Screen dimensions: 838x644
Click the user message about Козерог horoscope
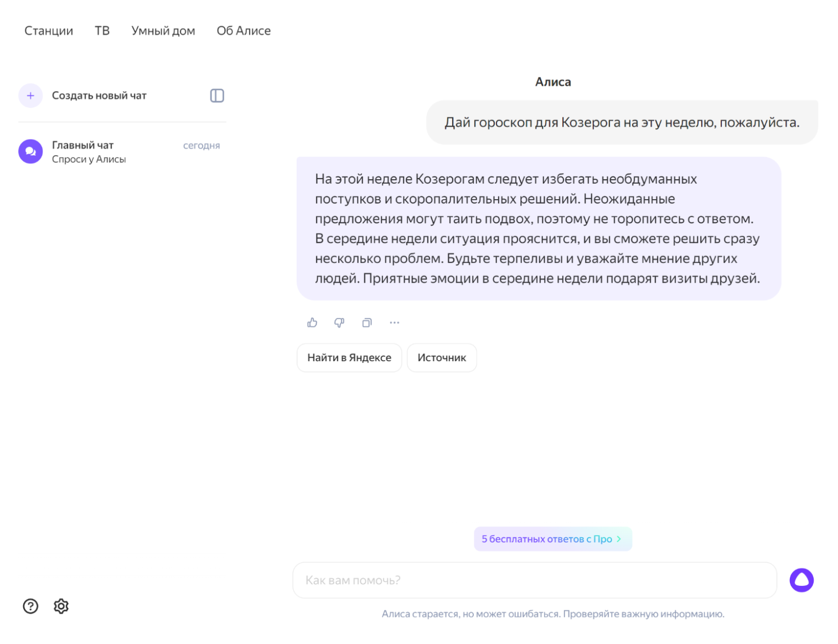coord(622,122)
